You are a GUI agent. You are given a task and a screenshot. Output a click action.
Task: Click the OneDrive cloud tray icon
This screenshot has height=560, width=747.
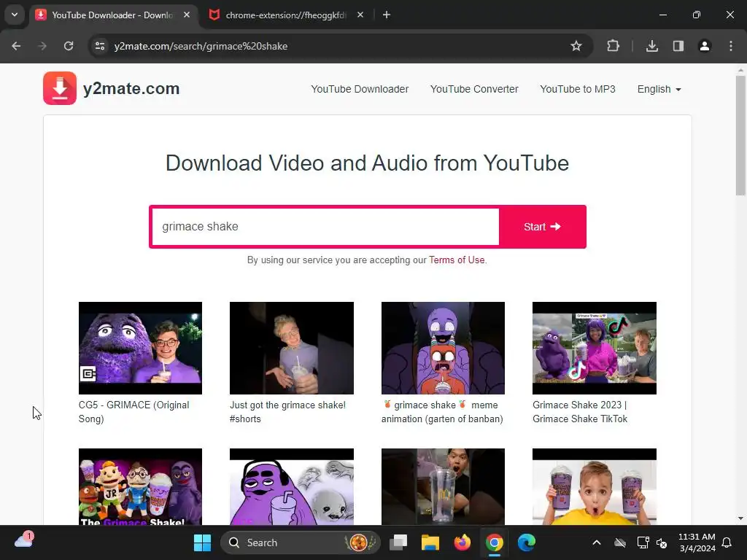coord(620,542)
